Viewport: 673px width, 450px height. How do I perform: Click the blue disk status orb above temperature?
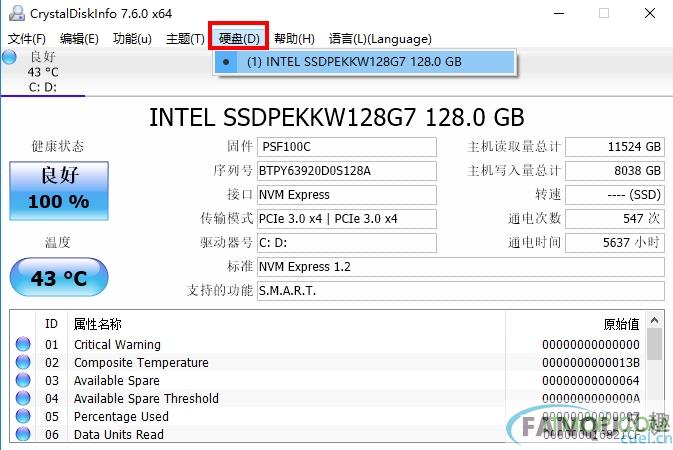tap(9, 57)
